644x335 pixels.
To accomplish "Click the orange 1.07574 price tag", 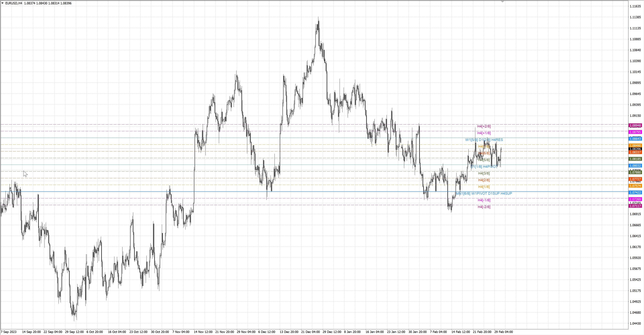I will (x=635, y=186).
